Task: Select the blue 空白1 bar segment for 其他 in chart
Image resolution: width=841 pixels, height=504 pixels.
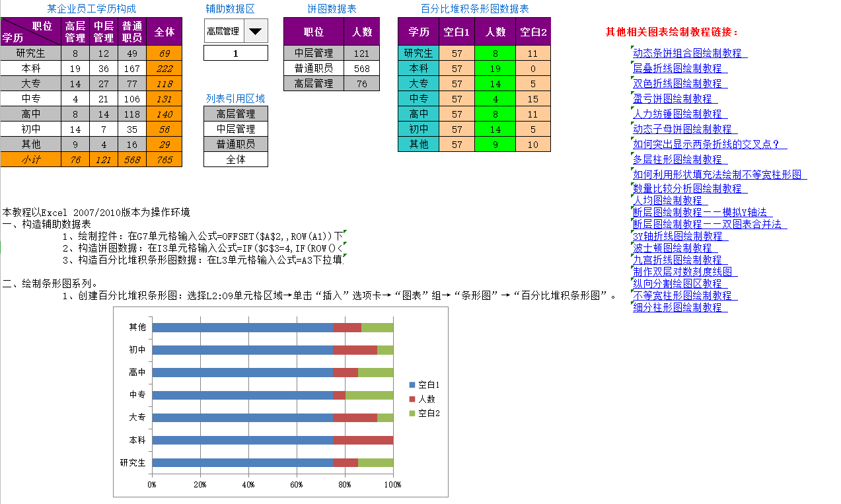Action: 242,328
